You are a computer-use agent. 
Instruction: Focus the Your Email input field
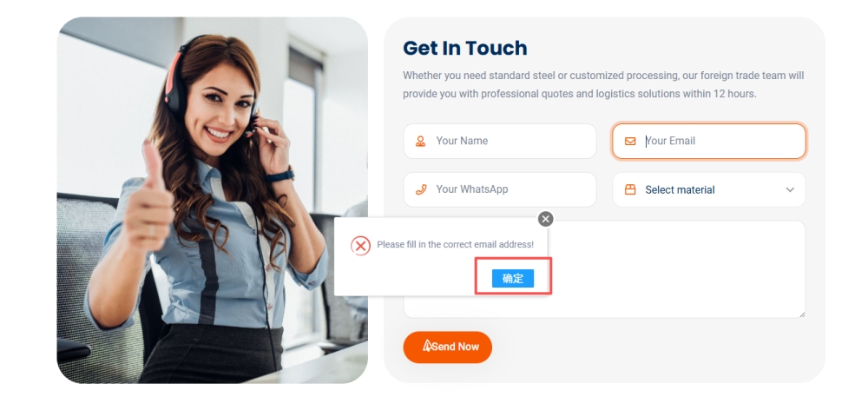tap(709, 142)
